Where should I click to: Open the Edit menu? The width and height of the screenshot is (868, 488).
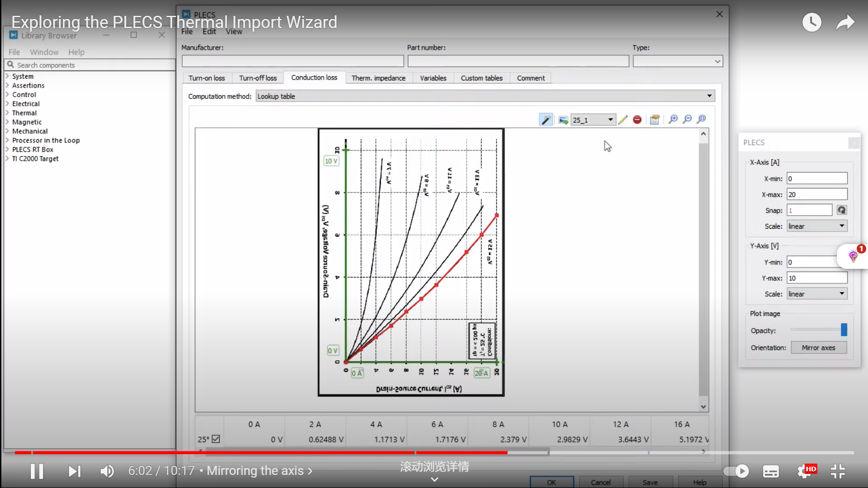point(209,31)
